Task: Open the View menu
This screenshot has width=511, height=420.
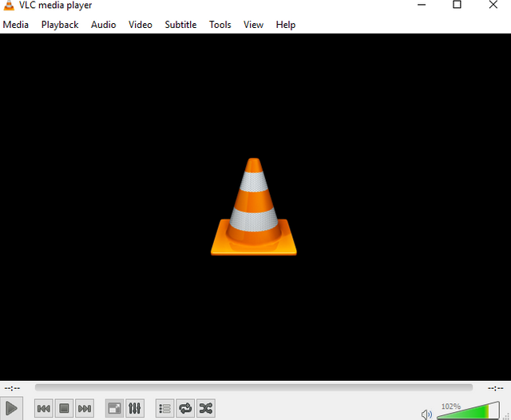Action: tap(253, 25)
